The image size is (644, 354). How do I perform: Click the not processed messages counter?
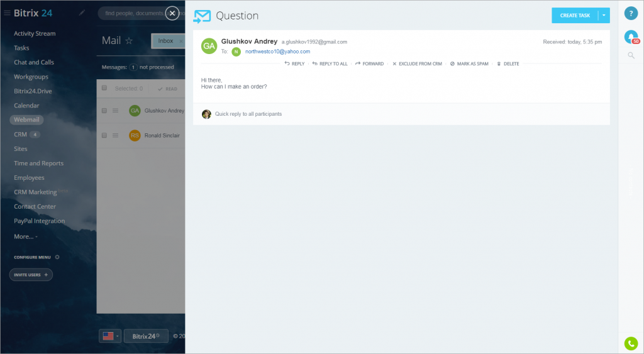coord(133,67)
